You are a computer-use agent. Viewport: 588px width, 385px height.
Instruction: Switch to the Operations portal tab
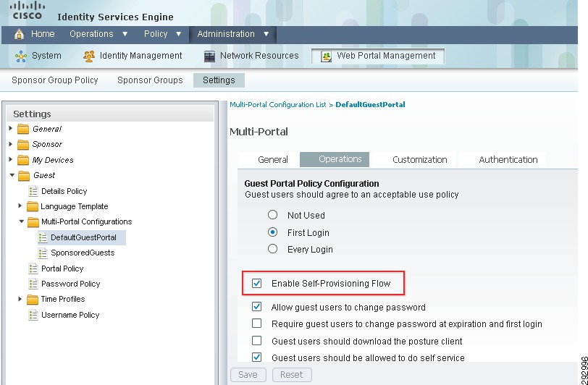pos(335,159)
